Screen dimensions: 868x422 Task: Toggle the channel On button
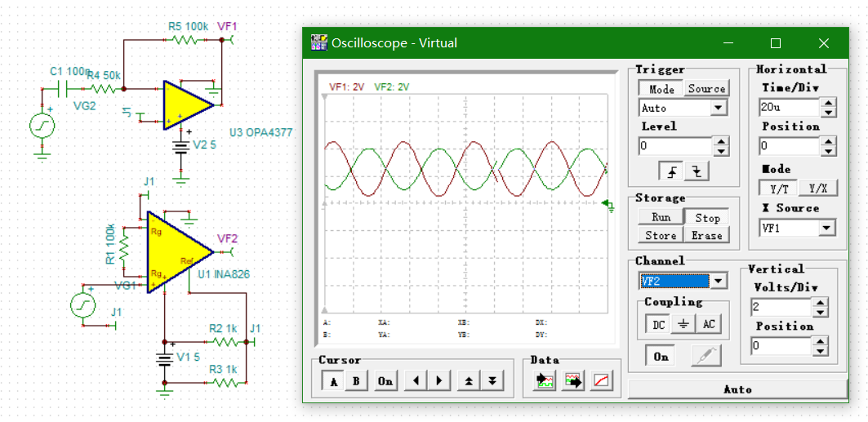click(x=661, y=356)
